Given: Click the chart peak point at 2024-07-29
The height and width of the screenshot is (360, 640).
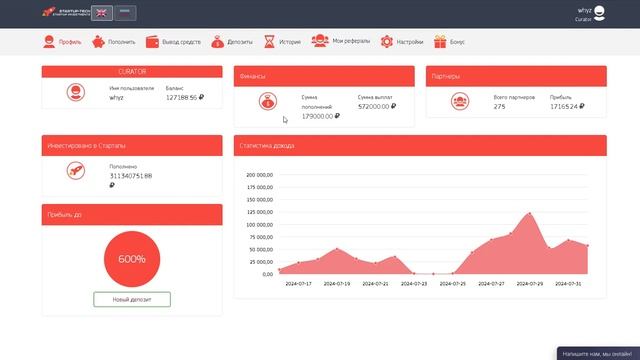Looking at the screenshot, I should point(530,213).
